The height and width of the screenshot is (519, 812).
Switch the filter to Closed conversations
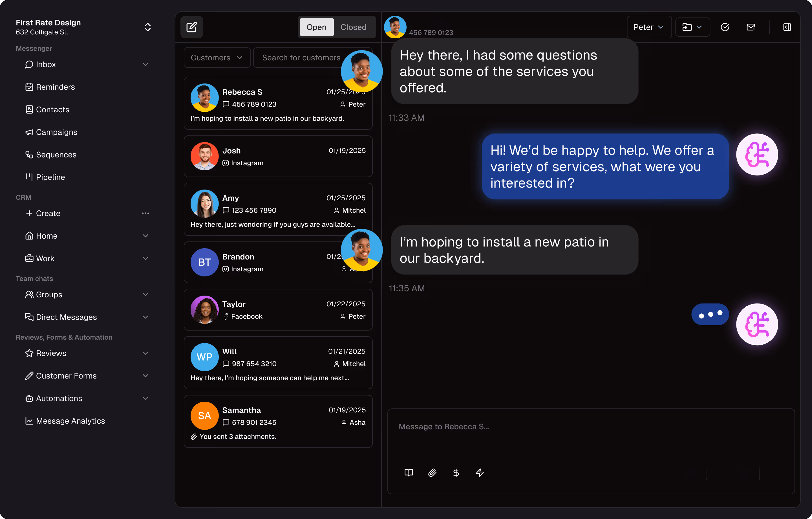tap(353, 27)
